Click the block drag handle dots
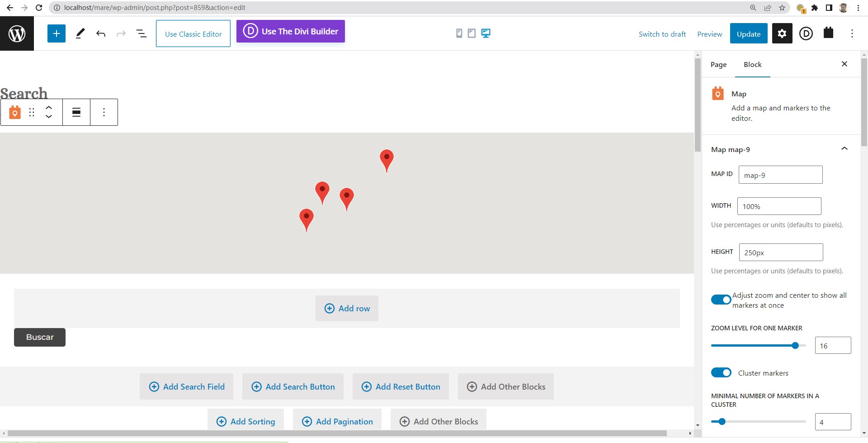This screenshot has height=443, width=868. coord(32,112)
